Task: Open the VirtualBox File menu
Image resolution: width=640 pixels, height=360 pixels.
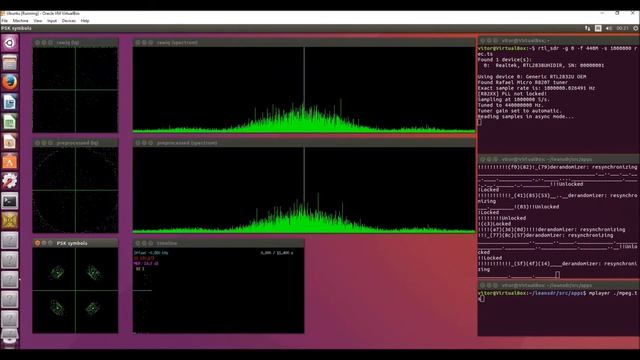Action: click(4, 20)
